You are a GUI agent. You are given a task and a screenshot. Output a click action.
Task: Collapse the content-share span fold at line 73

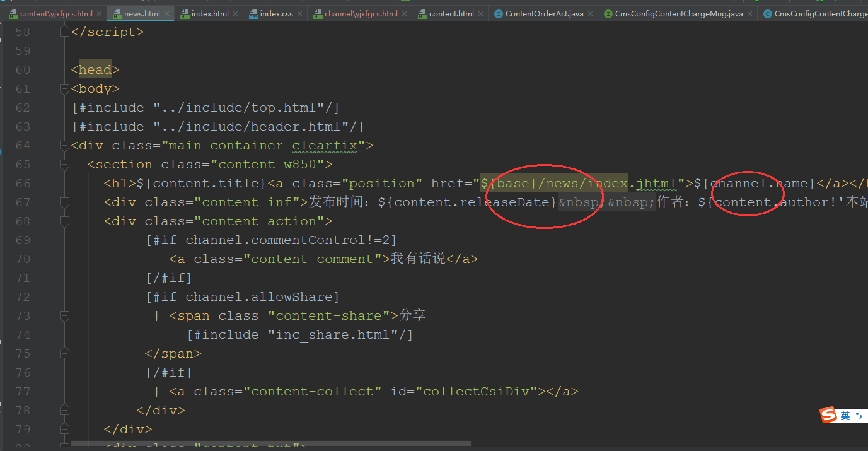[x=64, y=315]
